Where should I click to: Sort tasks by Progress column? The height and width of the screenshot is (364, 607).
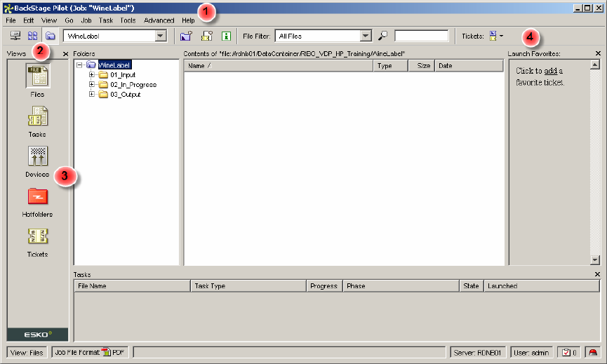[x=324, y=286]
